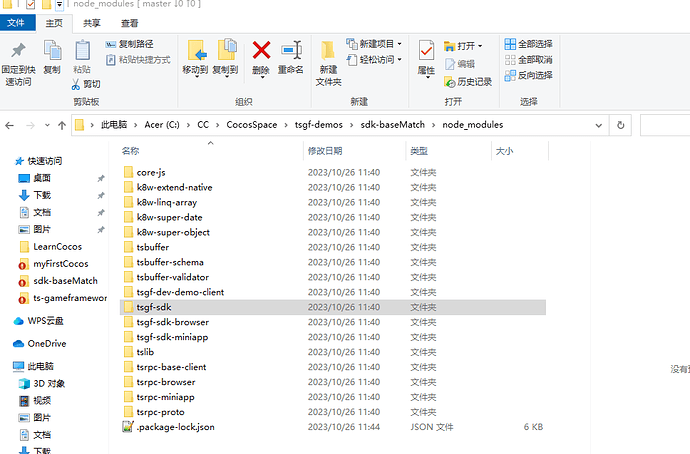Image resolution: width=690 pixels, height=454 pixels.
Task: Sort by the Size (大小) column
Action: click(x=504, y=151)
